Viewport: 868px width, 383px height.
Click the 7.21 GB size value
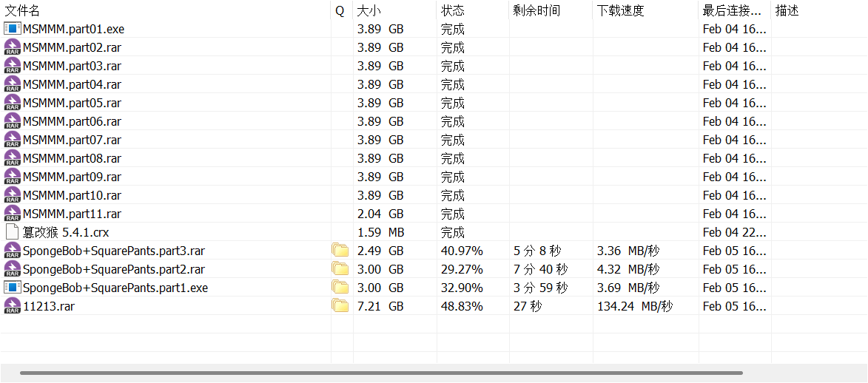tap(380, 306)
